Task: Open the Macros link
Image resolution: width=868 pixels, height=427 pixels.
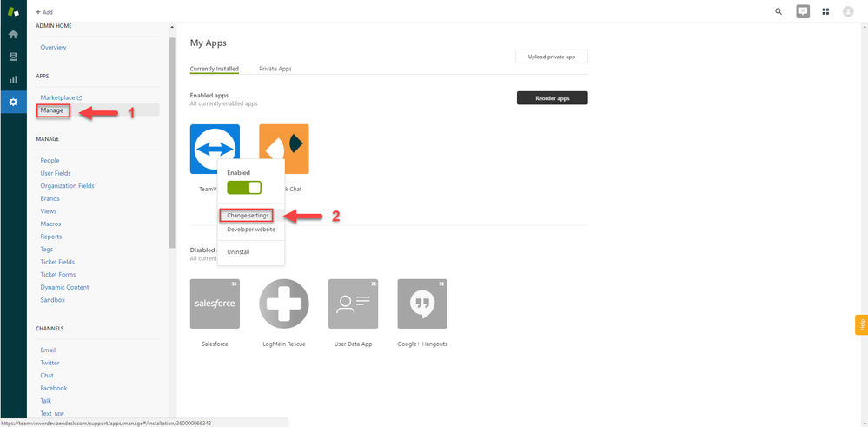Action: 51,224
